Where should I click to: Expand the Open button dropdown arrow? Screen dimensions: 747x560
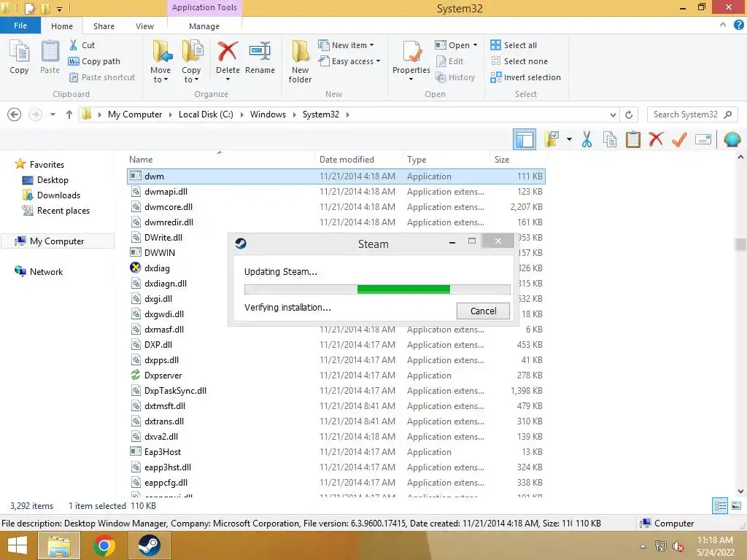(x=475, y=45)
